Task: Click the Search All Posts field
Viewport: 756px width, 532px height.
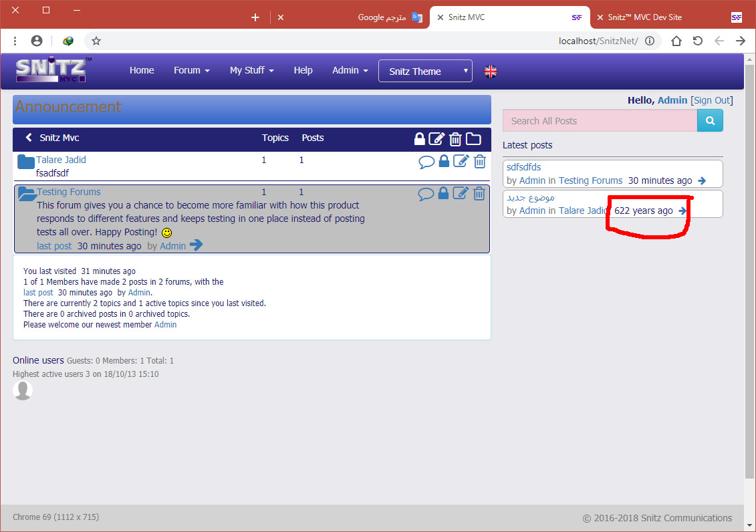Action: point(600,121)
